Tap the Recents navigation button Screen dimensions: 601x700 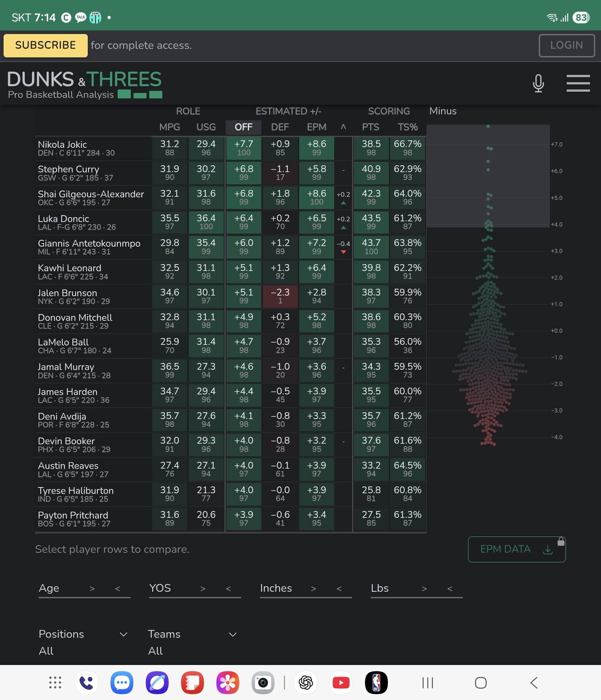pyautogui.click(x=427, y=683)
